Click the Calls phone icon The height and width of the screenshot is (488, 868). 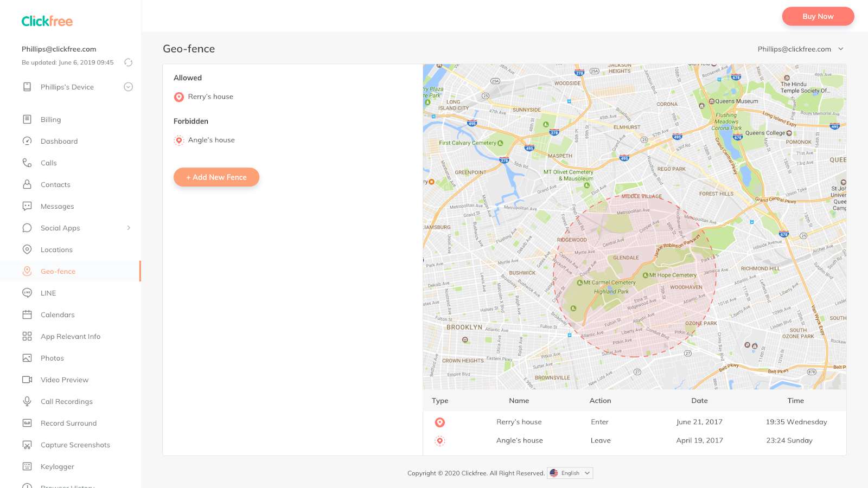point(27,163)
